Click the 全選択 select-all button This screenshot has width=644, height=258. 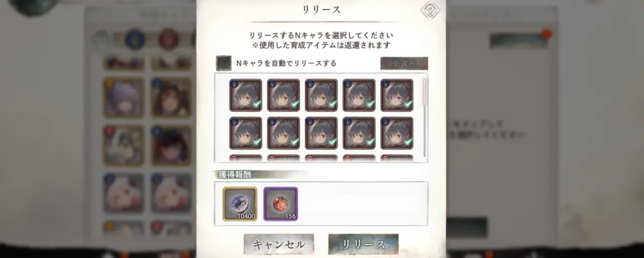pos(404,63)
